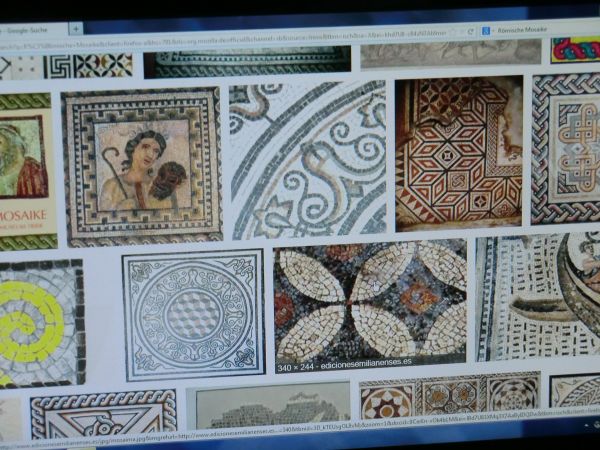The image size is (600, 450).
Task: Open the triangle and guilloche border mosaic thumbnail
Action: 103,414
